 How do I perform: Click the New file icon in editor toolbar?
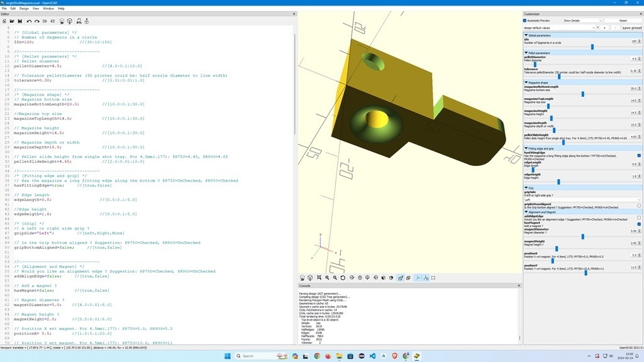pos(4,21)
